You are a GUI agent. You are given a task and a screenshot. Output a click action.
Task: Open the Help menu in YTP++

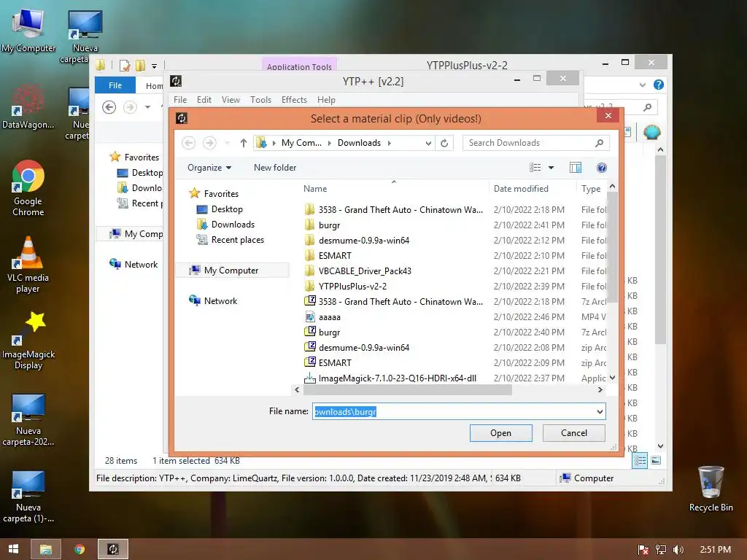[326, 99]
